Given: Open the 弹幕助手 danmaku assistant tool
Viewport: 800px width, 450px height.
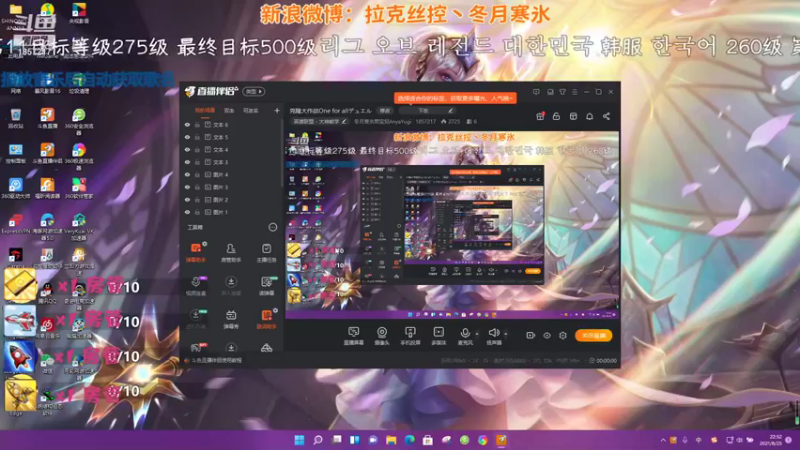Looking at the screenshot, I should 196,252.
